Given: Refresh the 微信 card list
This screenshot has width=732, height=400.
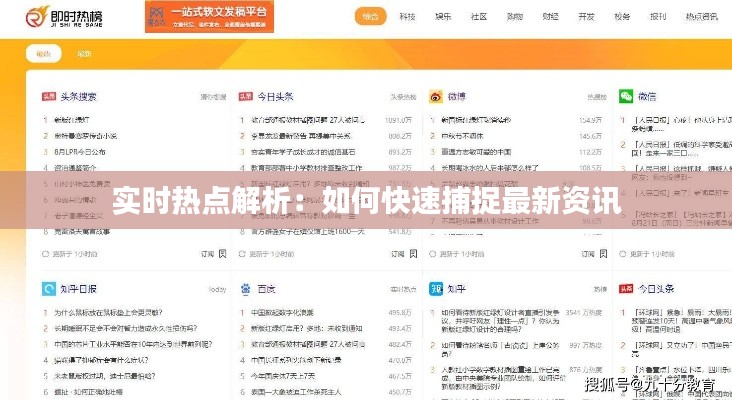Looking at the screenshot, I should (x=622, y=254).
